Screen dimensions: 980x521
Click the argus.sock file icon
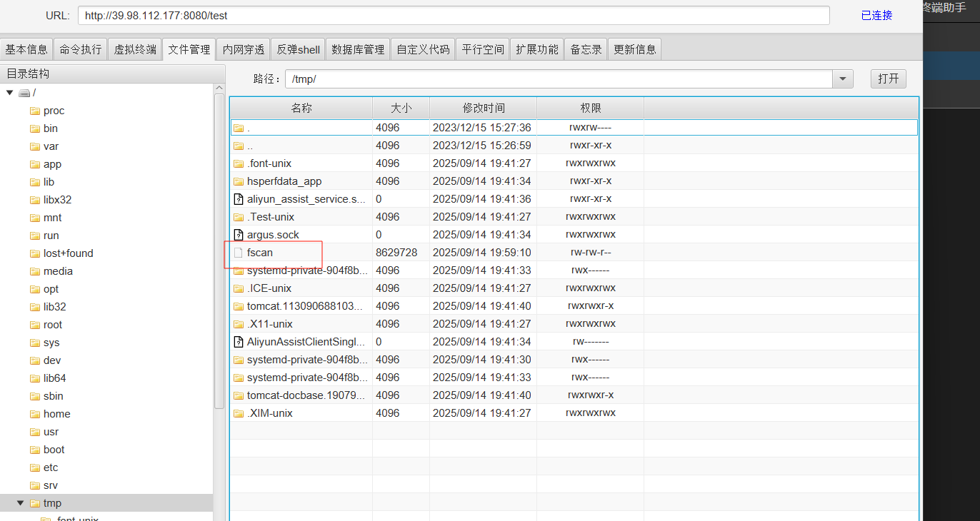coord(239,235)
